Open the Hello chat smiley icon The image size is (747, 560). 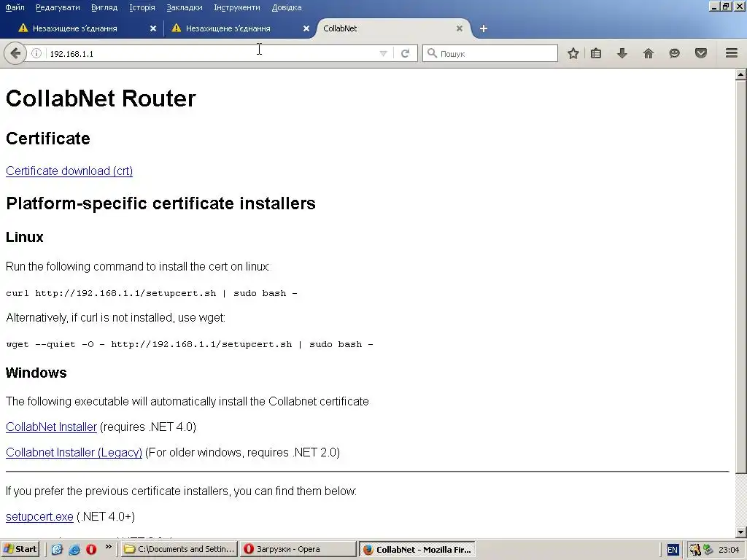pyautogui.click(x=675, y=53)
